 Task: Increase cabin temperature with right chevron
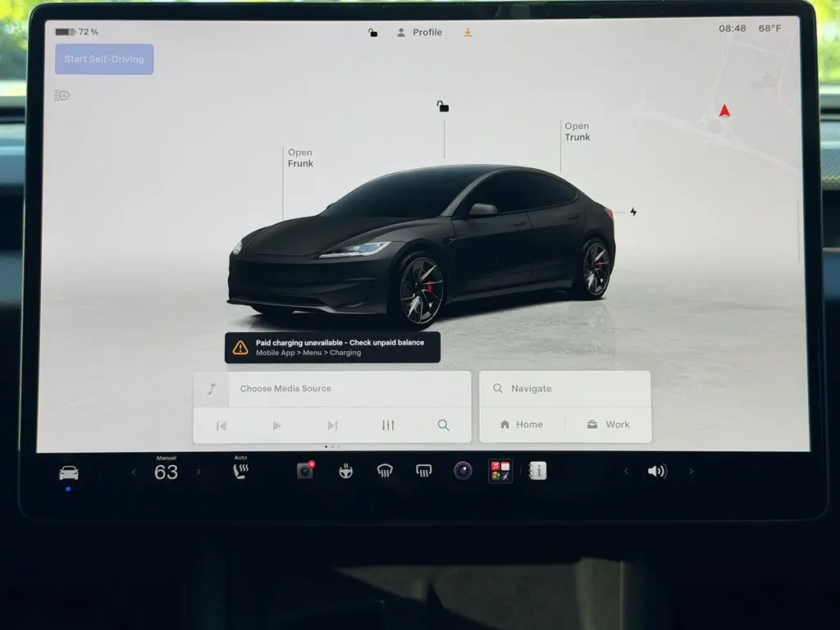pos(199,472)
